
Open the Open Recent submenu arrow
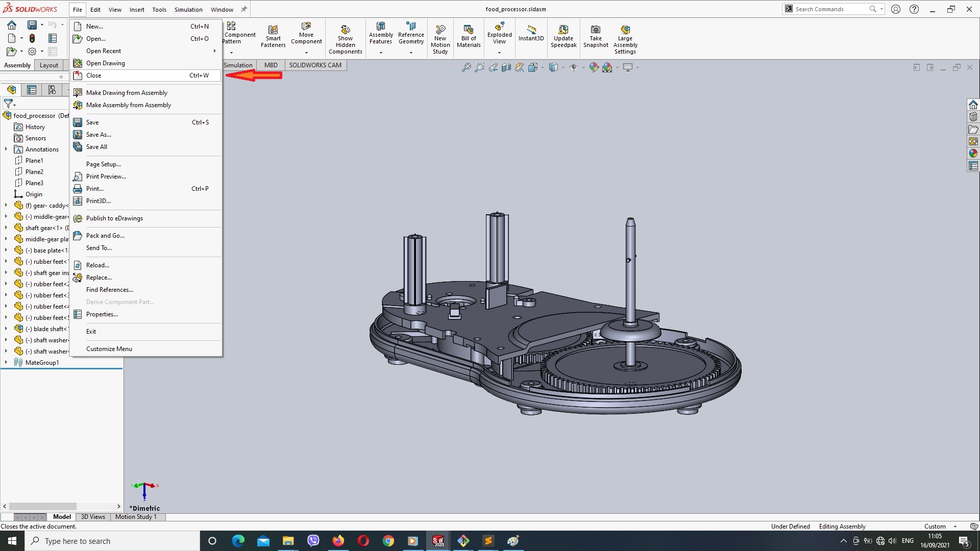tap(215, 51)
